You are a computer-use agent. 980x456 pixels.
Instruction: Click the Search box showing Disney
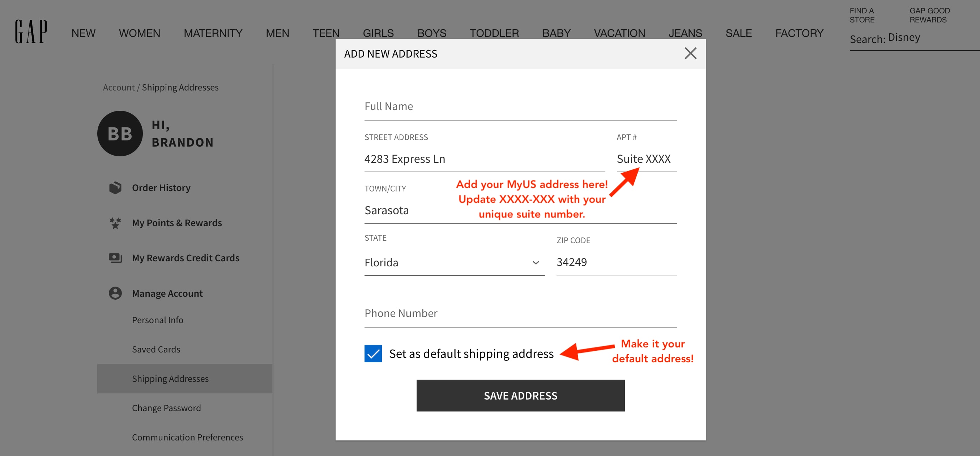[x=914, y=38]
